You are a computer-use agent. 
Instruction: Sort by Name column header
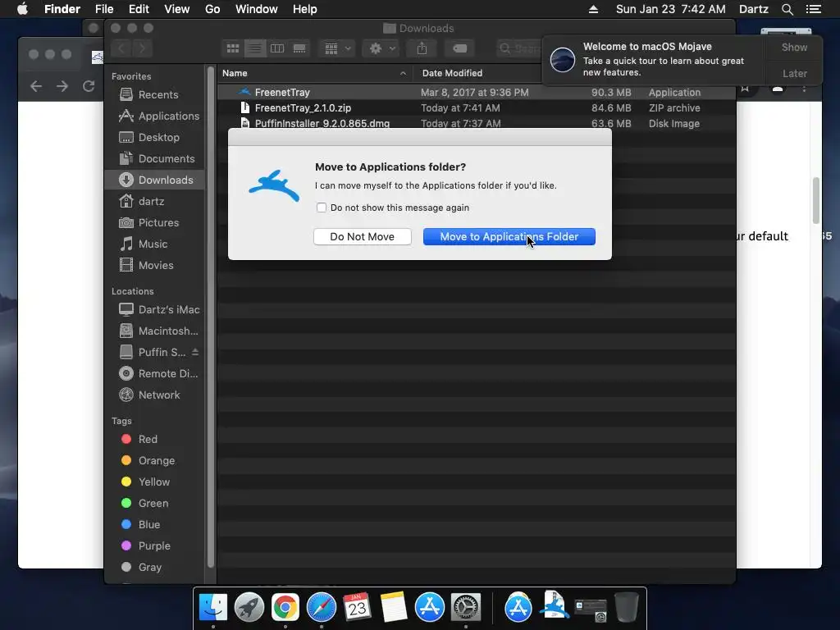click(x=314, y=73)
